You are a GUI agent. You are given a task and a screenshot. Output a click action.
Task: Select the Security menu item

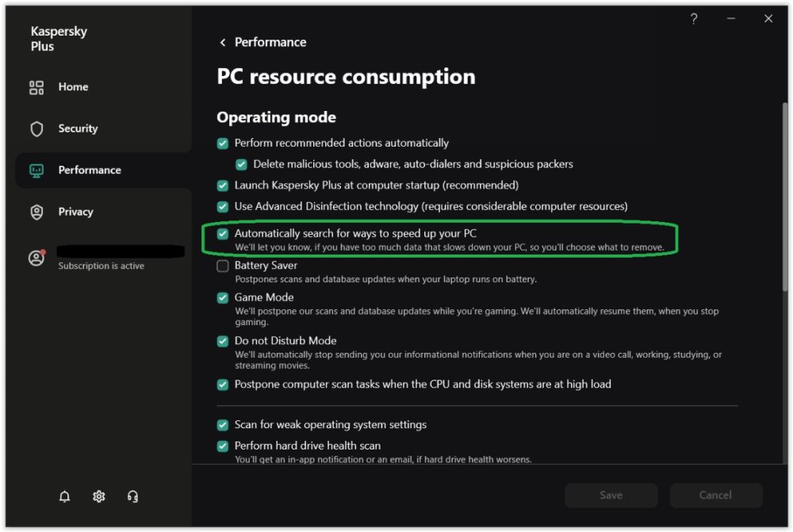click(78, 128)
